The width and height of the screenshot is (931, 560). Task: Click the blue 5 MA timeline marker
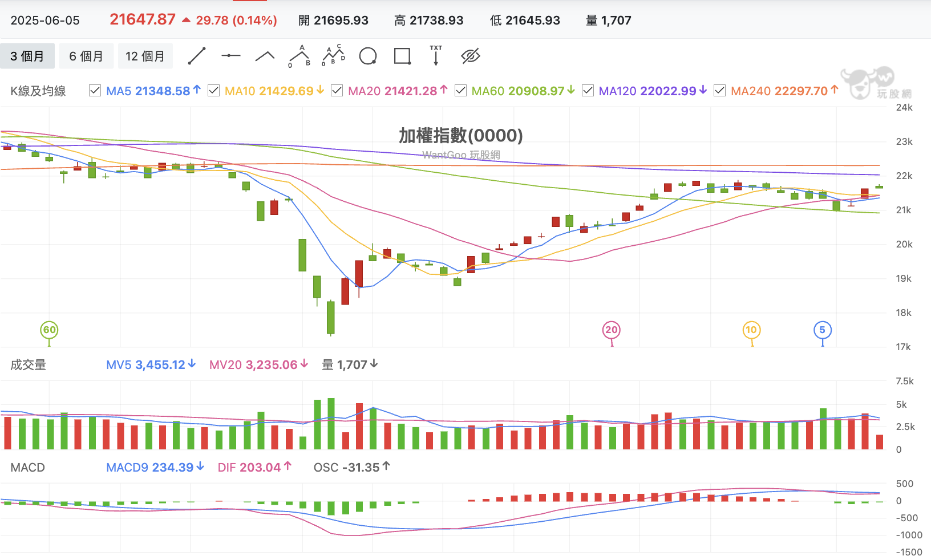[822, 330]
